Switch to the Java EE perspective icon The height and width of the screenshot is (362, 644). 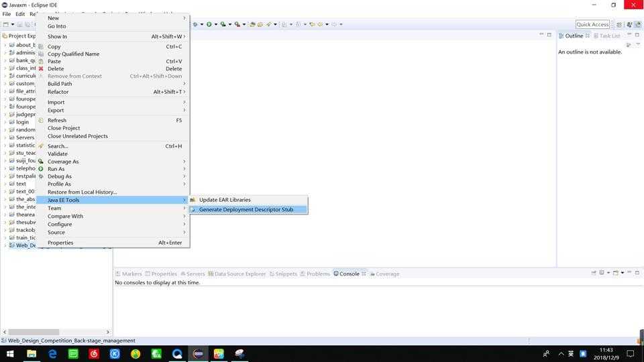(638, 25)
